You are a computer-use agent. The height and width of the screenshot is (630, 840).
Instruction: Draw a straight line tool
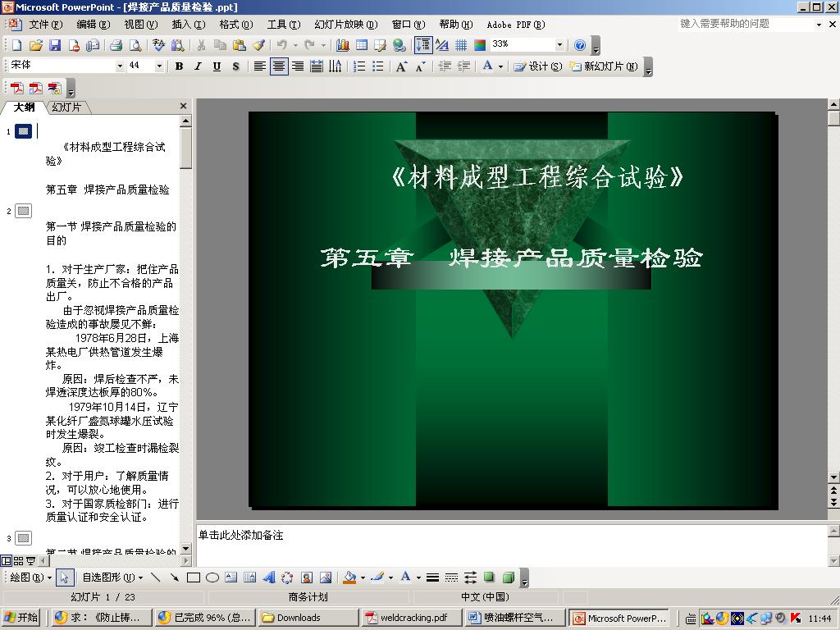[x=155, y=577]
